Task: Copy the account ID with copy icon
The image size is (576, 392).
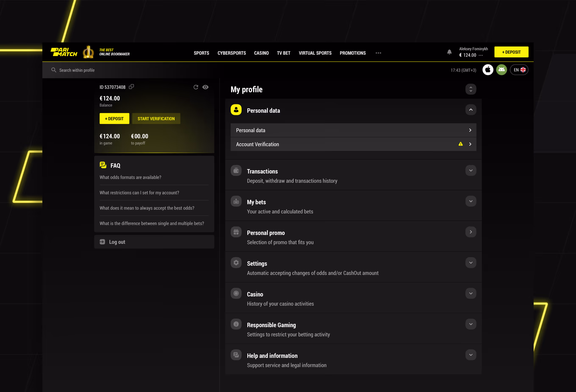Action: [x=131, y=86]
